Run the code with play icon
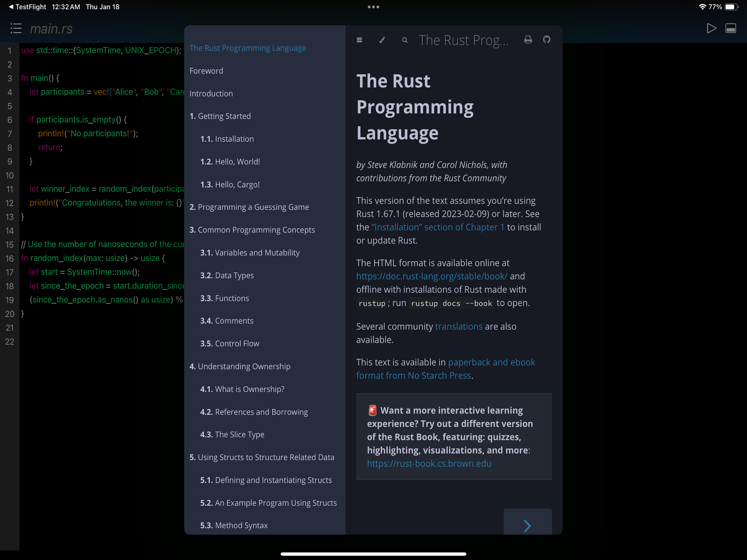The image size is (747, 560). tap(711, 28)
